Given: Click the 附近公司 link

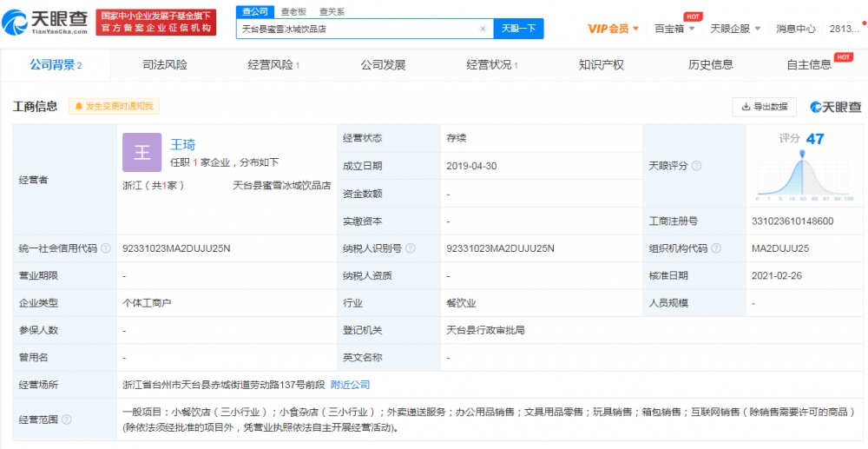Looking at the screenshot, I should click(x=350, y=385).
